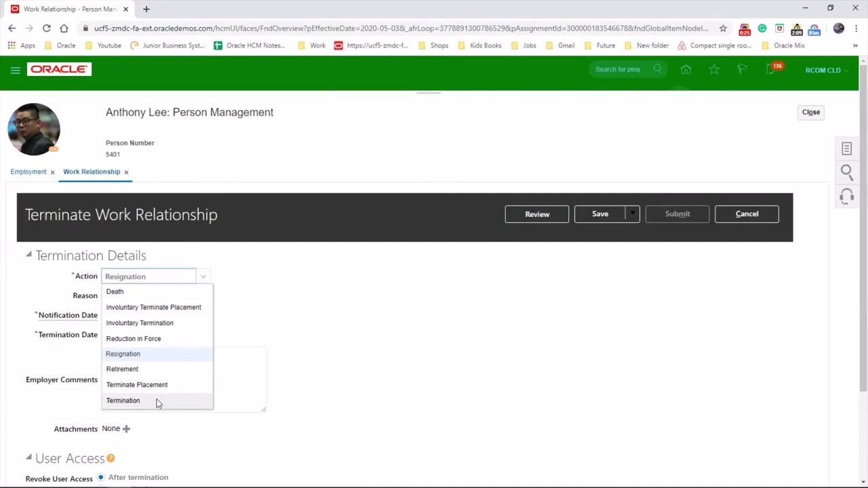Open Favorites star in the Oracle header
This screenshot has width=868, height=488.
pyautogui.click(x=714, y=69)
